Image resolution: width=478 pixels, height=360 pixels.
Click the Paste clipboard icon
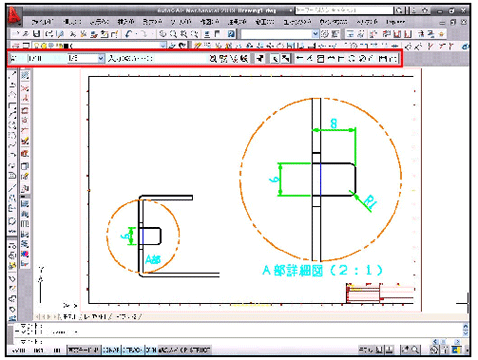104,34
